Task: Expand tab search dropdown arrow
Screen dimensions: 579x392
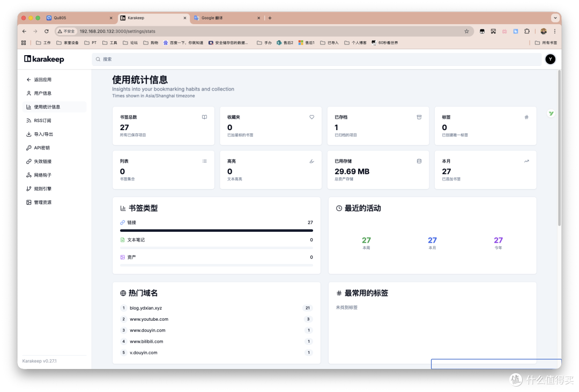Action: 555,18
